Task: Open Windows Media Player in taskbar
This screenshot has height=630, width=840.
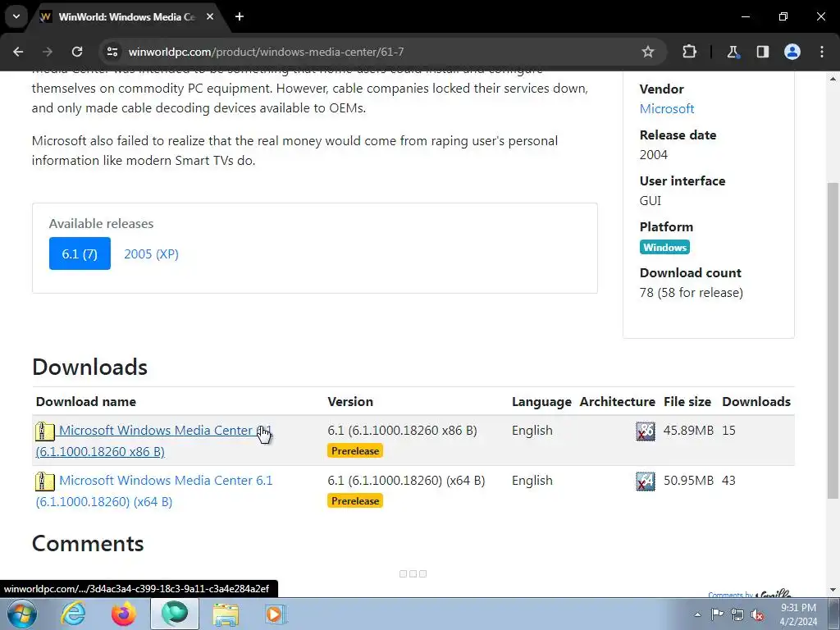Action: (276, 614)
